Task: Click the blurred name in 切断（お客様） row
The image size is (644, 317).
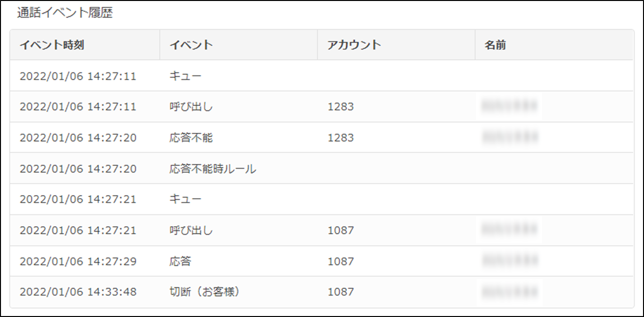Action: [510, 292]
